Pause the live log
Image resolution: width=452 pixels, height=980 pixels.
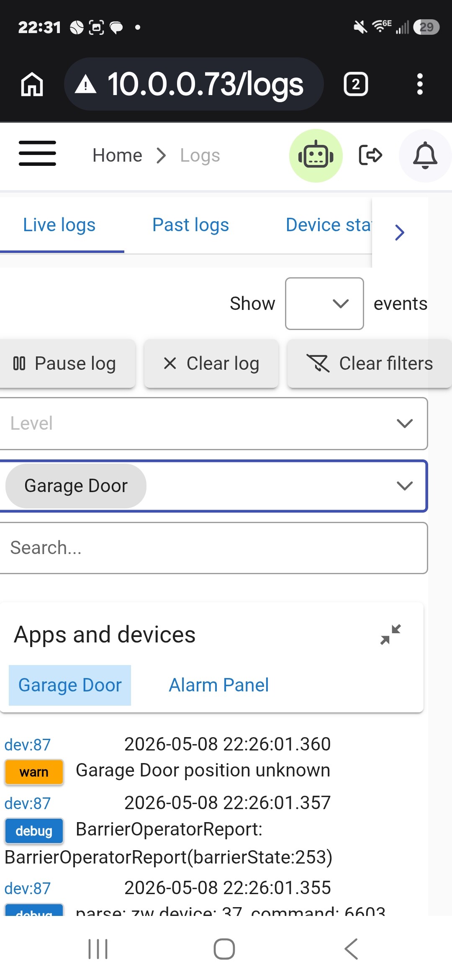click(x=66, y=363)
